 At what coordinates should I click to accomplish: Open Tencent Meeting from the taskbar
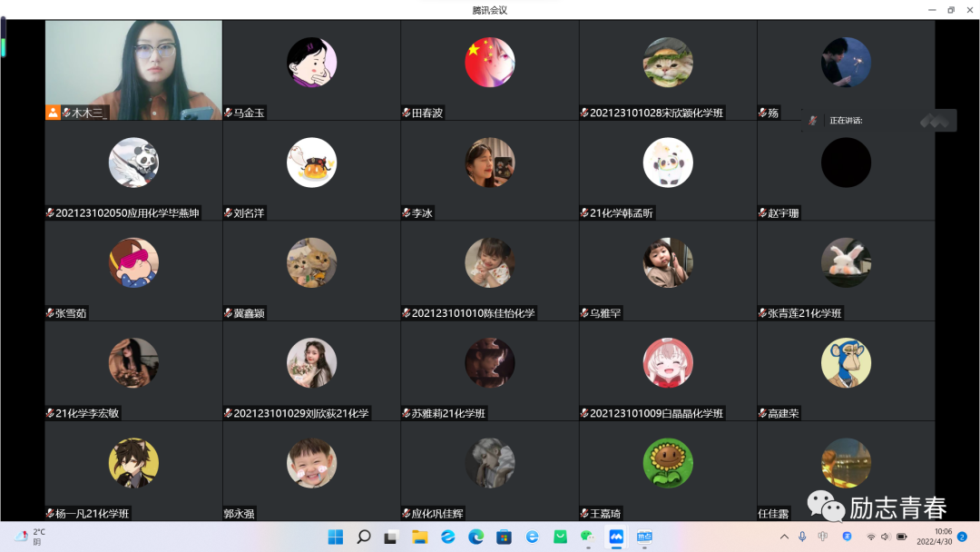(616, 537)
